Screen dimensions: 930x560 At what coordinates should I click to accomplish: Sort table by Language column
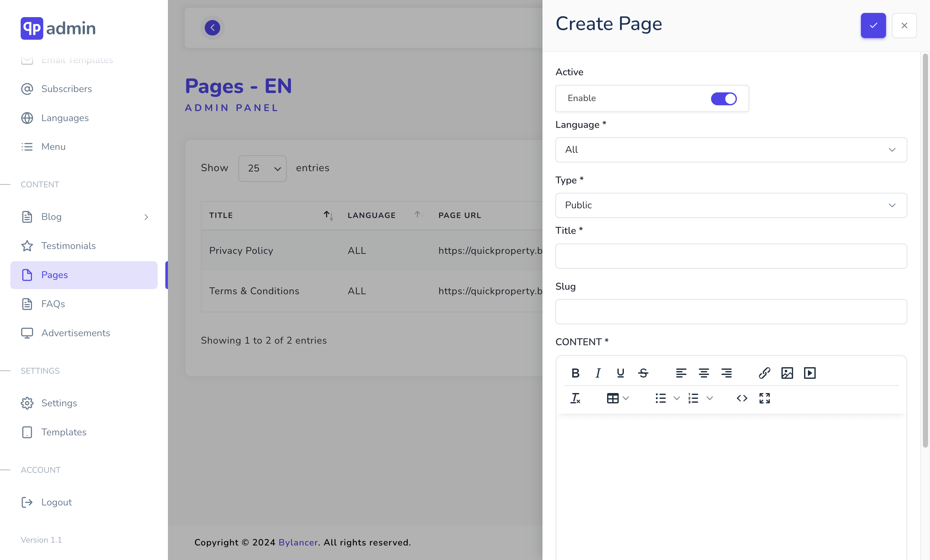(x=385, y=215)
